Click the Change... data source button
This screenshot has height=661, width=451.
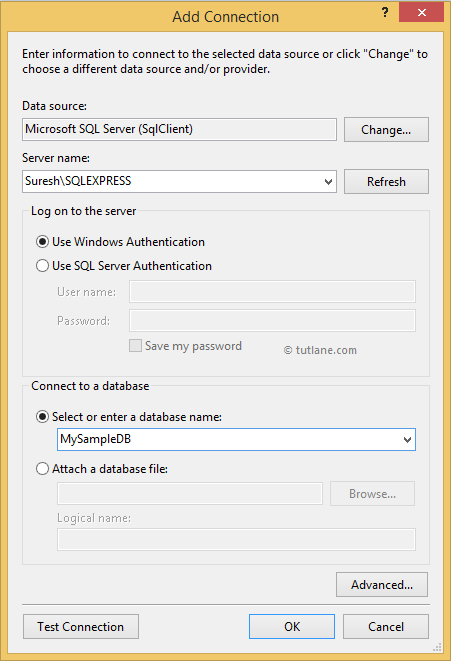pos(386,130)
